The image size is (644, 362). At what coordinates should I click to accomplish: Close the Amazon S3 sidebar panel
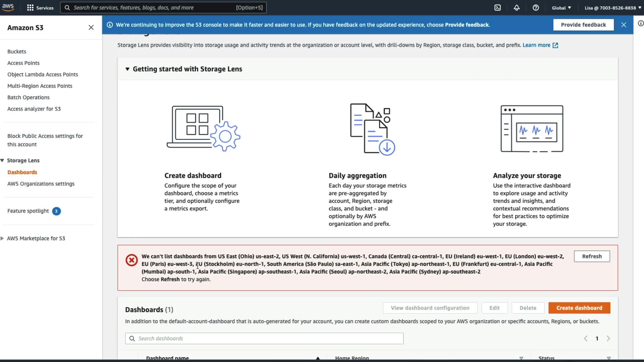91,27
